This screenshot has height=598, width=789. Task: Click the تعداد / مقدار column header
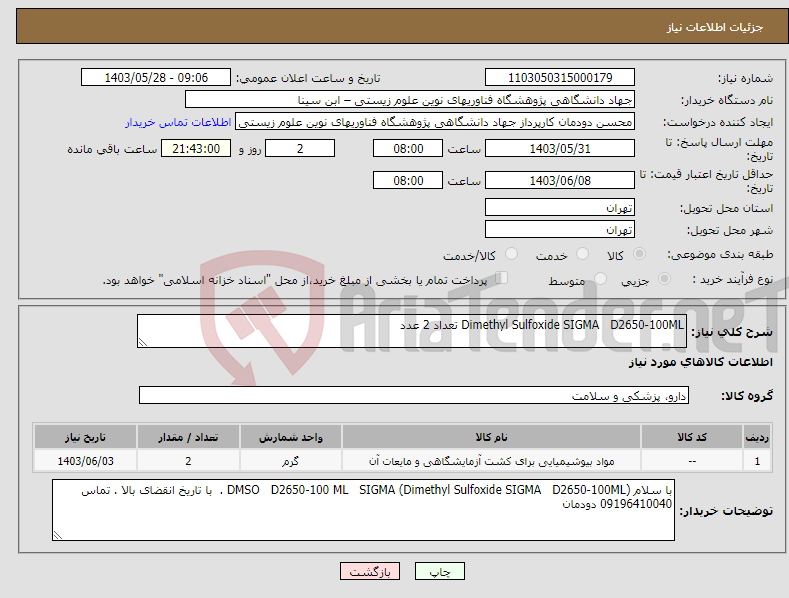pyautogui.click(x=188, y=437)
